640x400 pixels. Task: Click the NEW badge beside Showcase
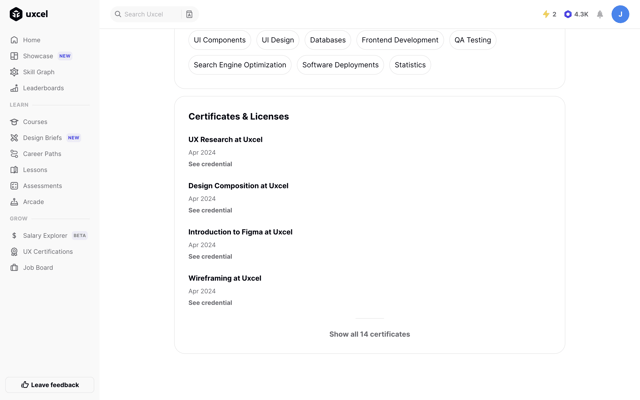click(65, 56)
